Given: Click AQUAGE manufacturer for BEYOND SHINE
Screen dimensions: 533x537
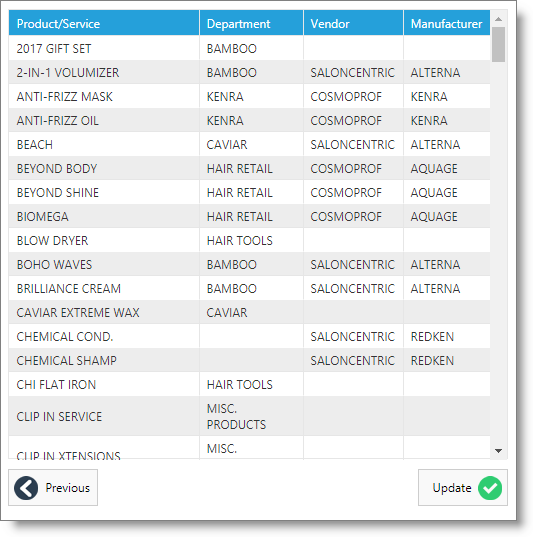Looking at the screenshot, I should pyautogui.click(x=434, y=192).
